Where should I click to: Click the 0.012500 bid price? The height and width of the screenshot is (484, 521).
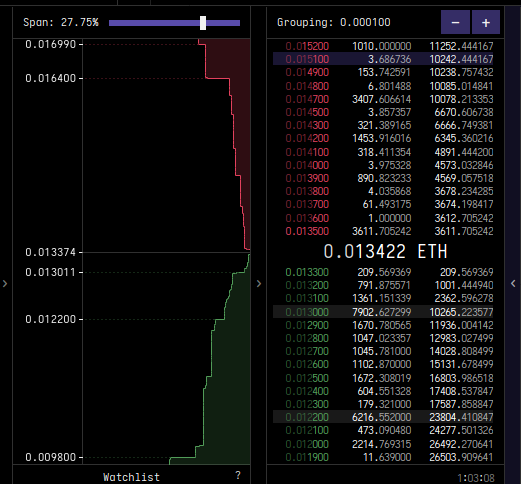(307, 378)
